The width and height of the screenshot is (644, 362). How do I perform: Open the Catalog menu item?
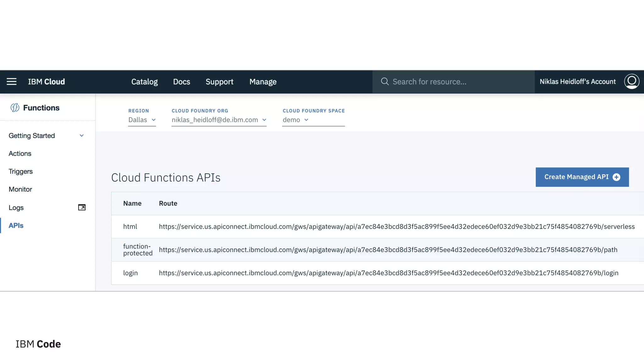tap(144, 82)
